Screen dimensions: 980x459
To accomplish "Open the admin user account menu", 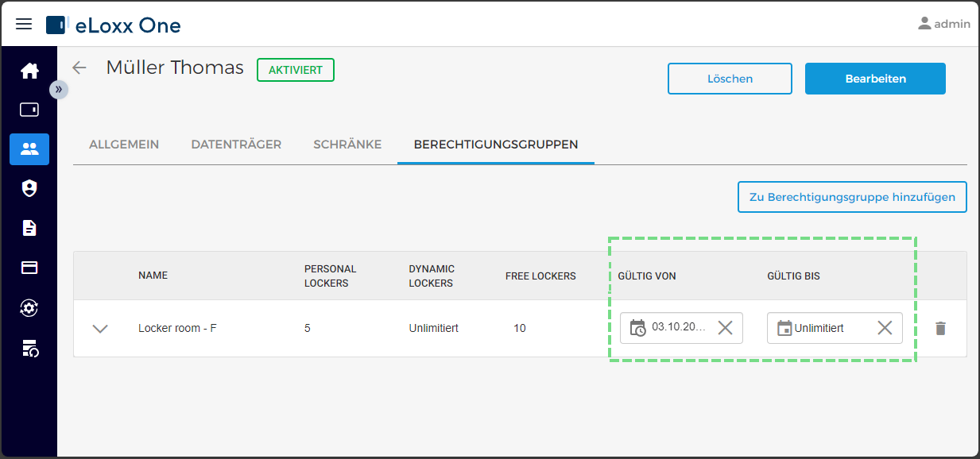I will [x=944, y=24].
